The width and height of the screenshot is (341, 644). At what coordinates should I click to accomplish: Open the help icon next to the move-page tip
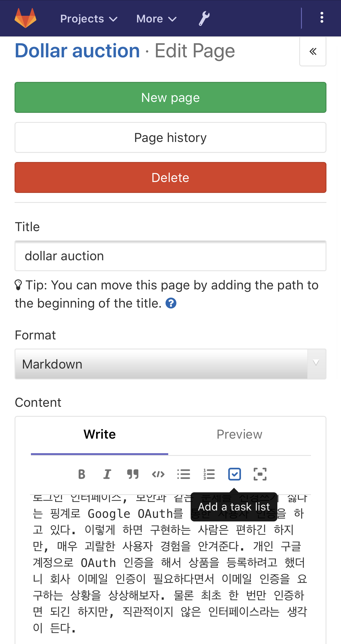[171, 303]
